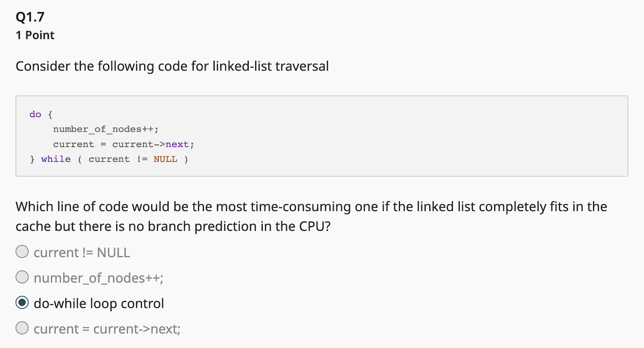Click the orange "NULL" keyword in code
This screenshot has width=644, height=348.
point(165,160)
